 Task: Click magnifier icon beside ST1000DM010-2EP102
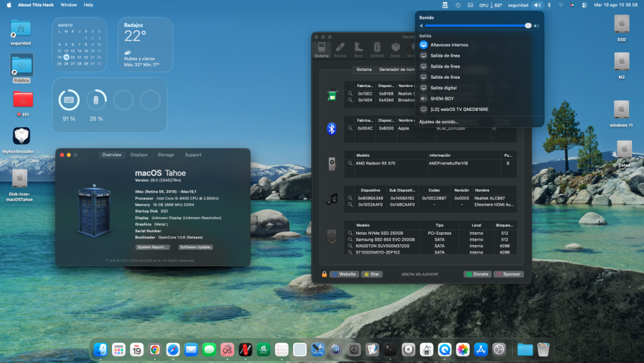pos(350,252)
